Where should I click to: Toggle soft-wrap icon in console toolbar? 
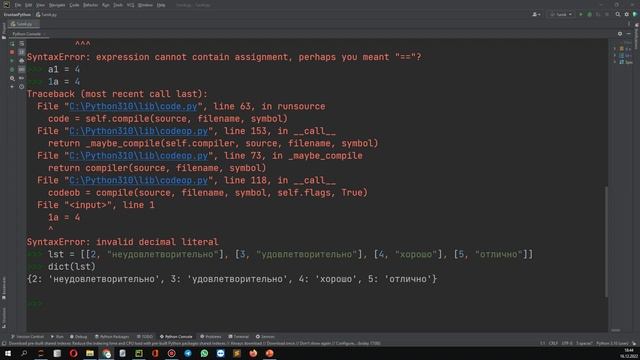pos(22,43)
